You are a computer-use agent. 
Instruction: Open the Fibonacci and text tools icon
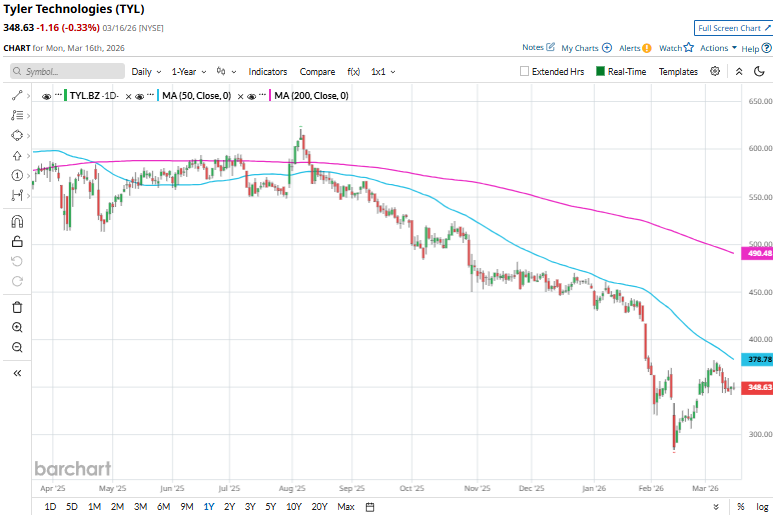(17, 115)
